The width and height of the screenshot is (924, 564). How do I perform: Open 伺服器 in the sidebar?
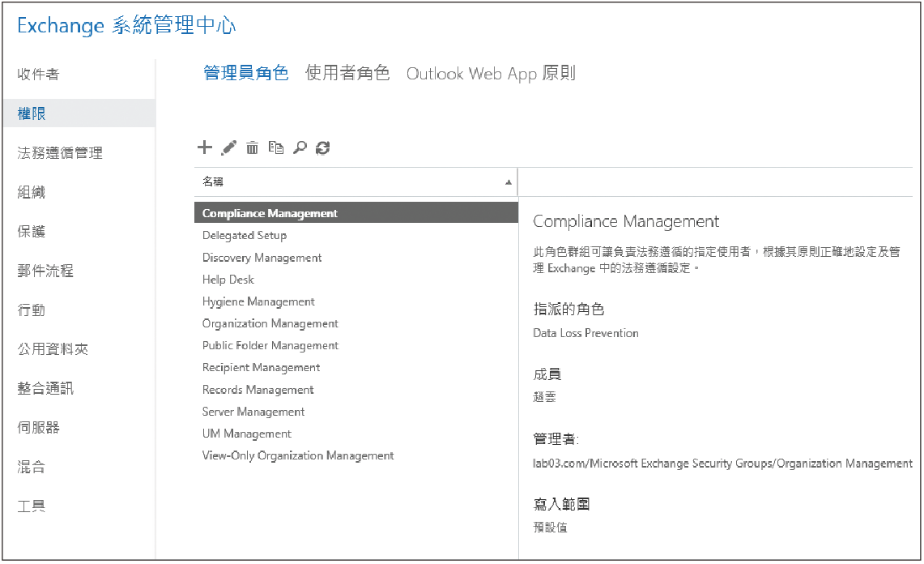(38, 428)
